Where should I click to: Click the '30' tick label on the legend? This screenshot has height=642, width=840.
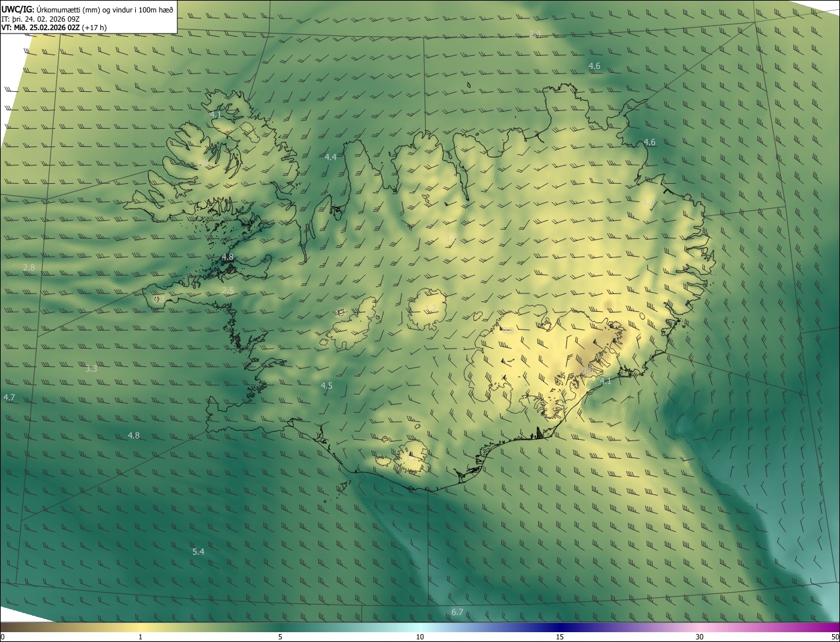700,637
